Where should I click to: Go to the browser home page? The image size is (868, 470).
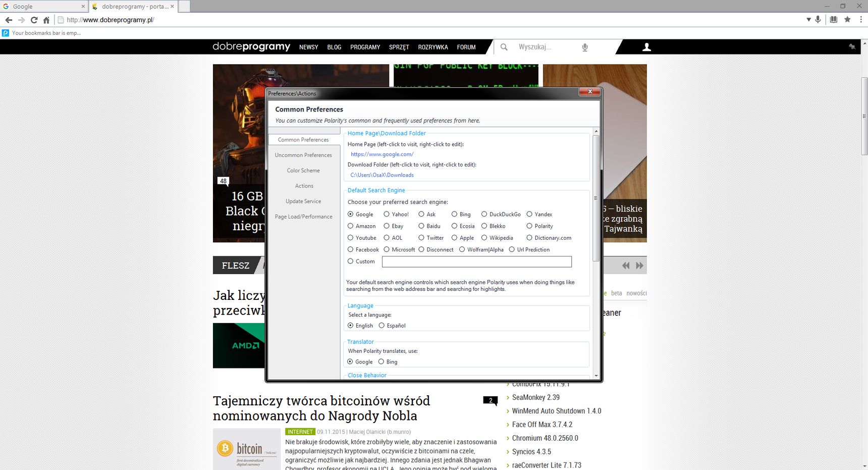pos(46,20)
